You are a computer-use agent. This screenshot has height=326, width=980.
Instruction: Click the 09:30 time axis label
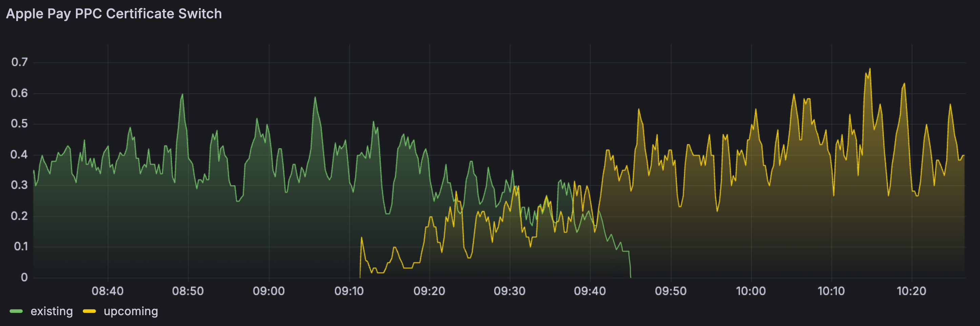click(x=509, y=291)
